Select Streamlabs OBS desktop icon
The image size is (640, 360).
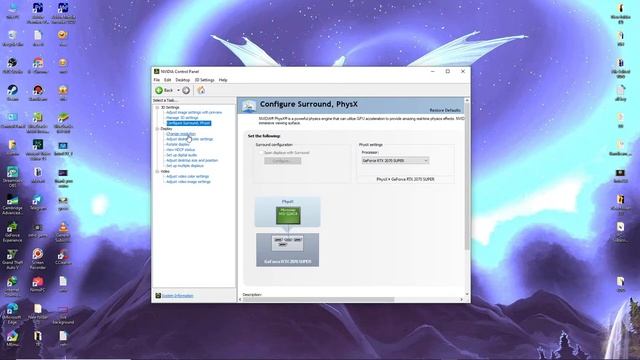(x=12, y=176)
